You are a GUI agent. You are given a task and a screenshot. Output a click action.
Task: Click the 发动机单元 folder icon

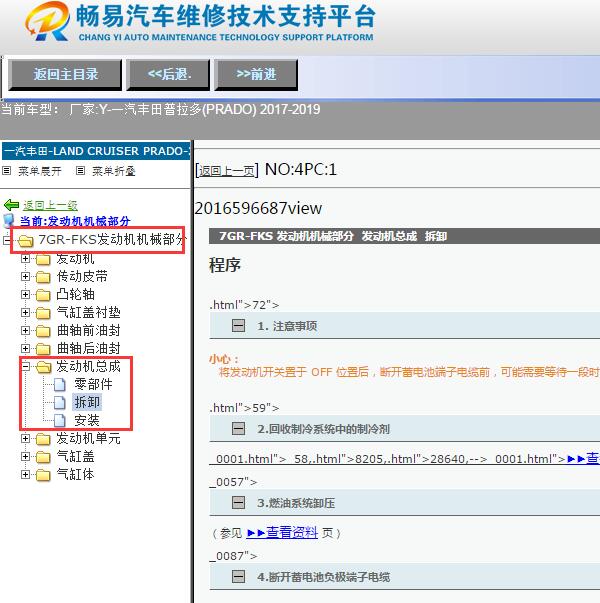pos(43,439)
